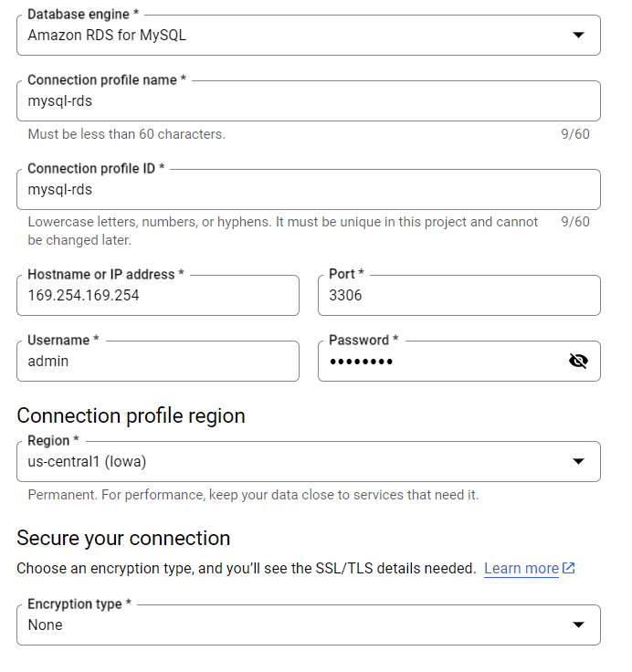Click the 169.254.169.254 hostname text
The height and width of the screenshot is (672, 632).
[83, 296]
